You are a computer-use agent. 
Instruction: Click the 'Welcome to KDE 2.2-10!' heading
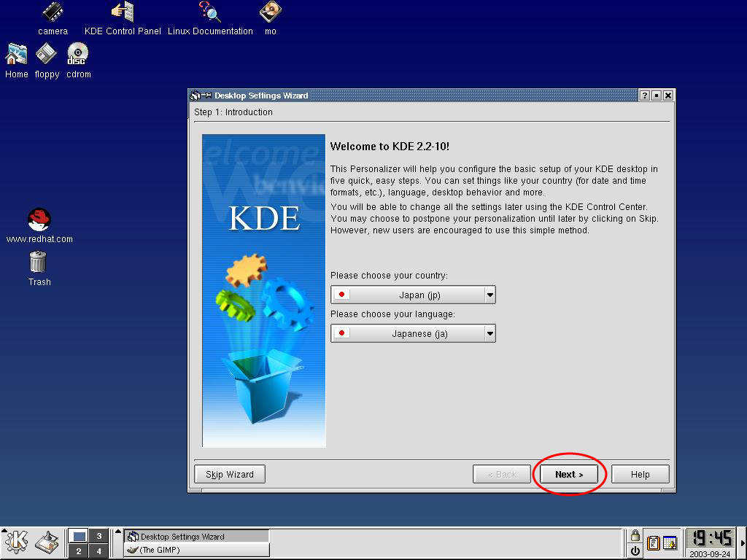pyautogui.click(x=390, y=147)
